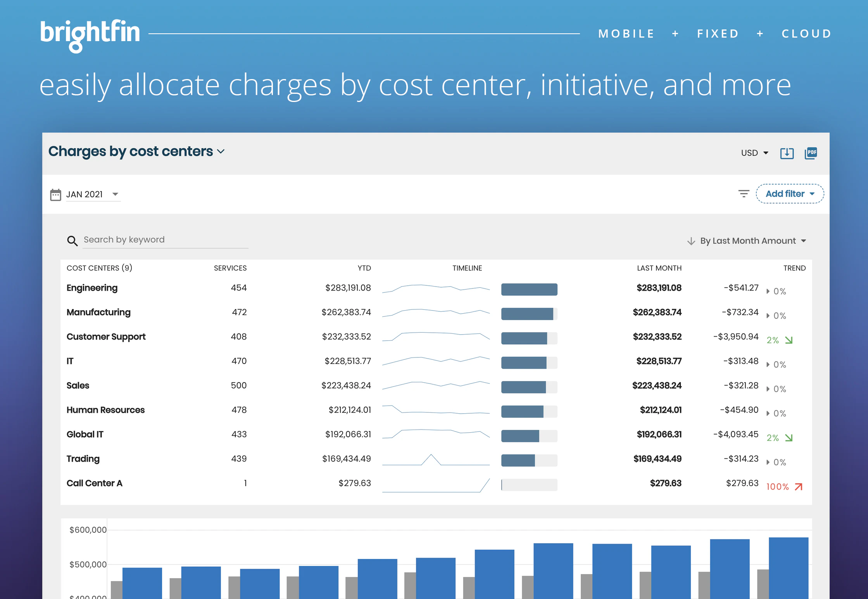Expand the Charges by cost centers chevron
868x599 pixels.
point(221,152)
